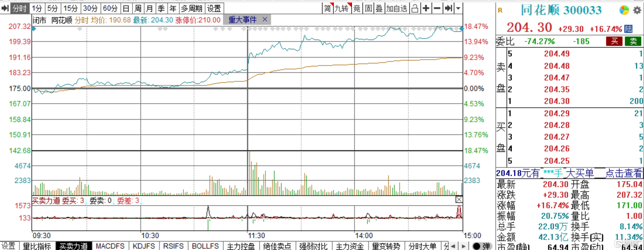Toggle the 固 fixed button
Viewport: 644px width, 250px height.
click(368, 8)
